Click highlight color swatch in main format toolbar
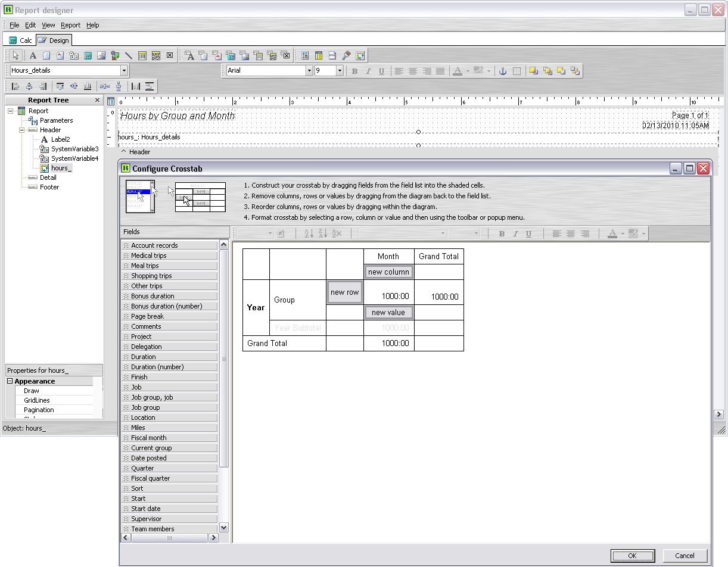728x567 pixels. coord(478,71)
